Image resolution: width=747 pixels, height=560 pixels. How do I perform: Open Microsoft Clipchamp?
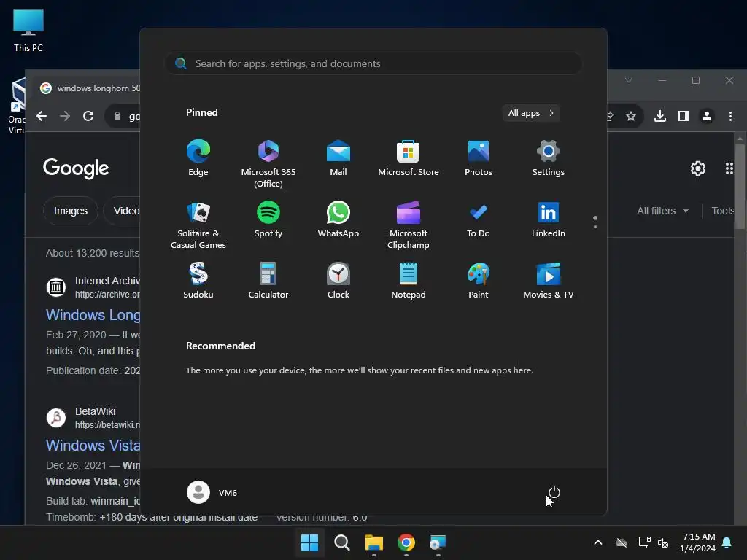pyautogui.click(x=409, y=225)
